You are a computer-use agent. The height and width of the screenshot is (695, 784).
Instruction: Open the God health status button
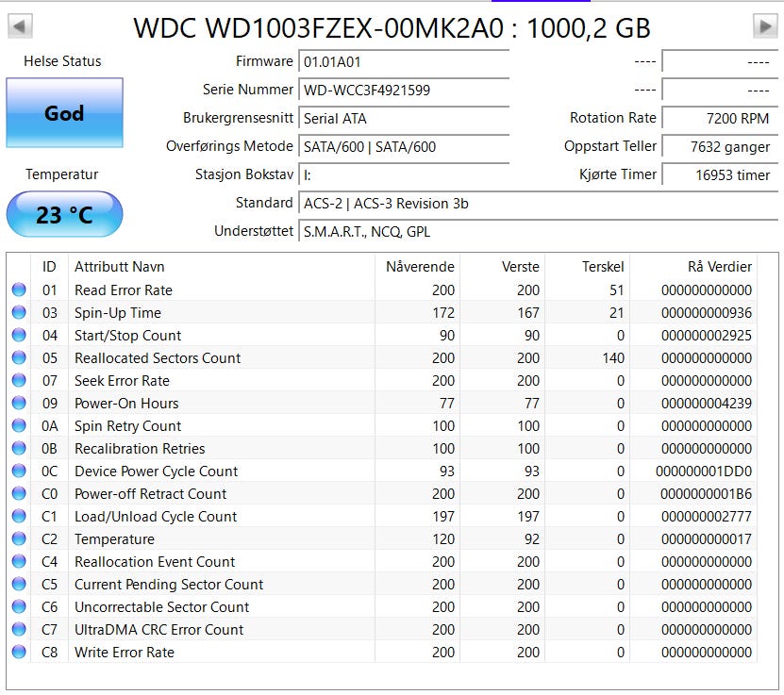point(64,113)
